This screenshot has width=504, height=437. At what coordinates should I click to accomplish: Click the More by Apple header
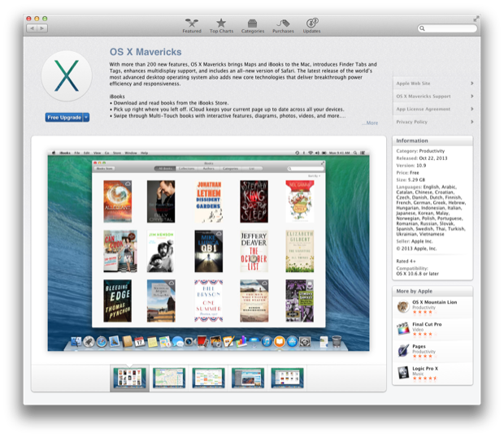tap(432, 292)
